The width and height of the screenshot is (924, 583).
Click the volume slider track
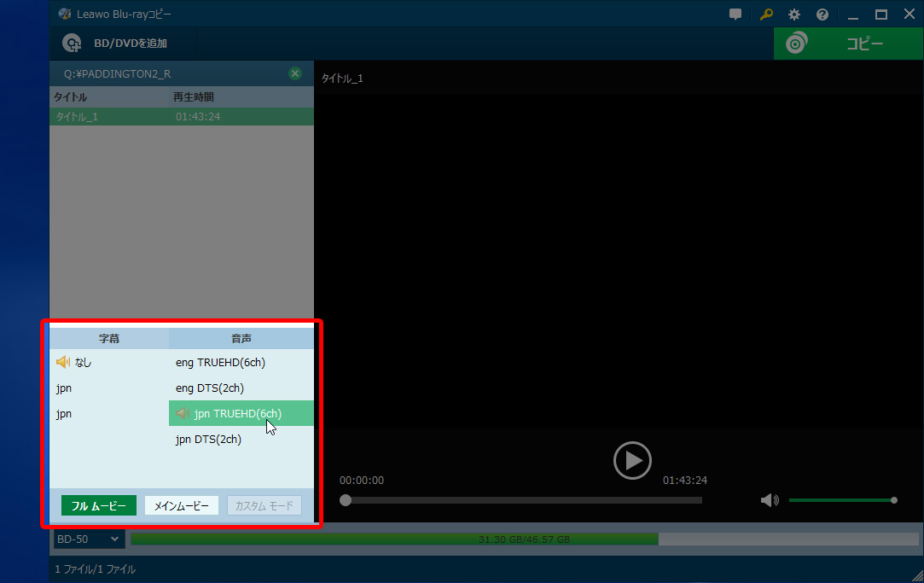pos(840,500)
